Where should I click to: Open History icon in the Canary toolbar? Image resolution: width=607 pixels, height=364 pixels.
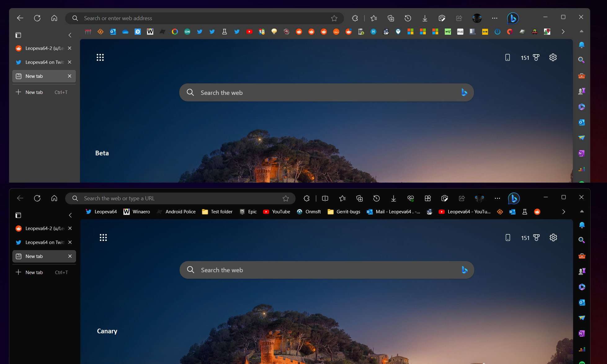click(x=376, y=198)
